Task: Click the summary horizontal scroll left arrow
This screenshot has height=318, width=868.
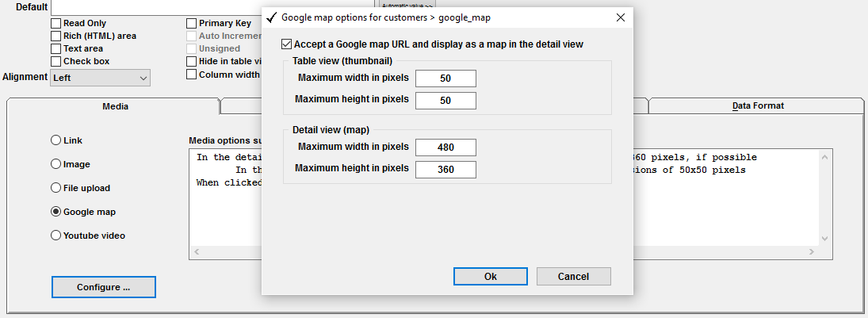Action: click(196, 252)
